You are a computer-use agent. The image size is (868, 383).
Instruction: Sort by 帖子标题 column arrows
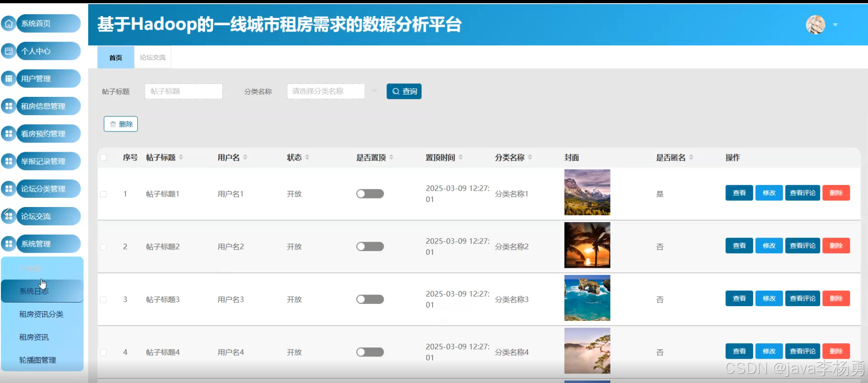pos(181,157)
